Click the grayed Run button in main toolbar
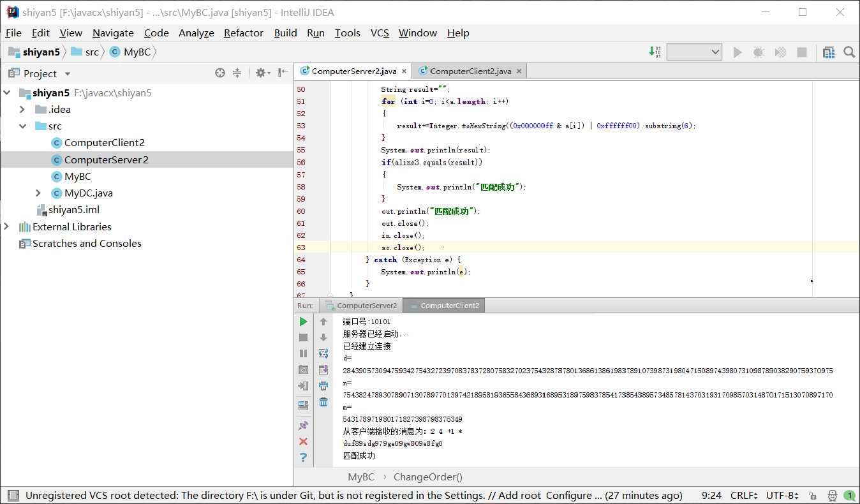This screenshot has width=860, height=504. click(x=738, y=52)
